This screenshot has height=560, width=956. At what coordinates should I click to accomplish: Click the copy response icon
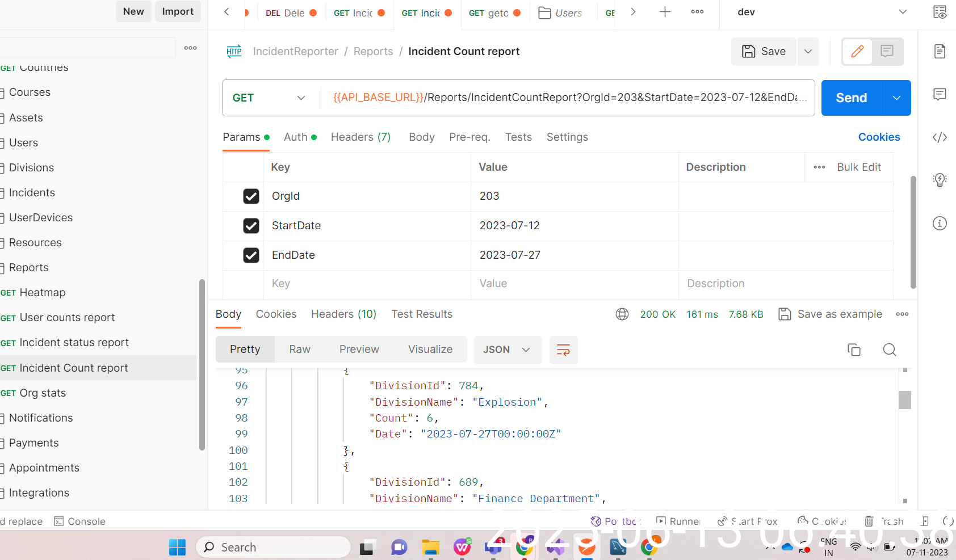(854, 350)
